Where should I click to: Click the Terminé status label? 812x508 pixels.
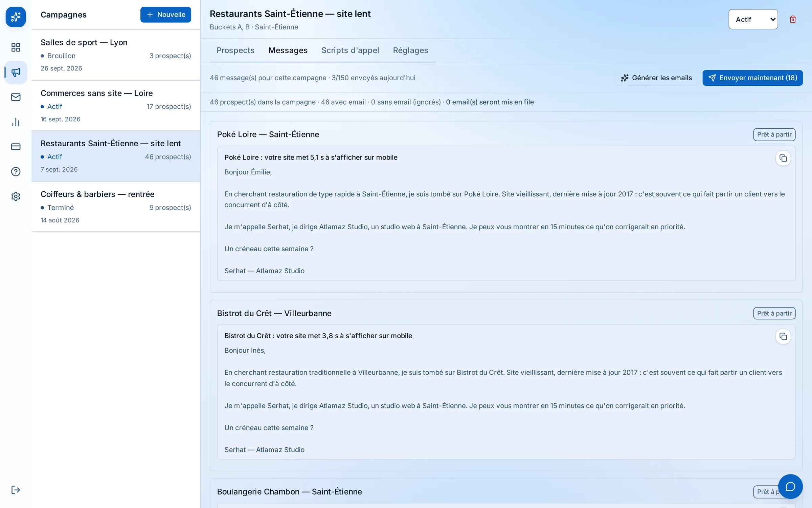click(x=61, y=208)
